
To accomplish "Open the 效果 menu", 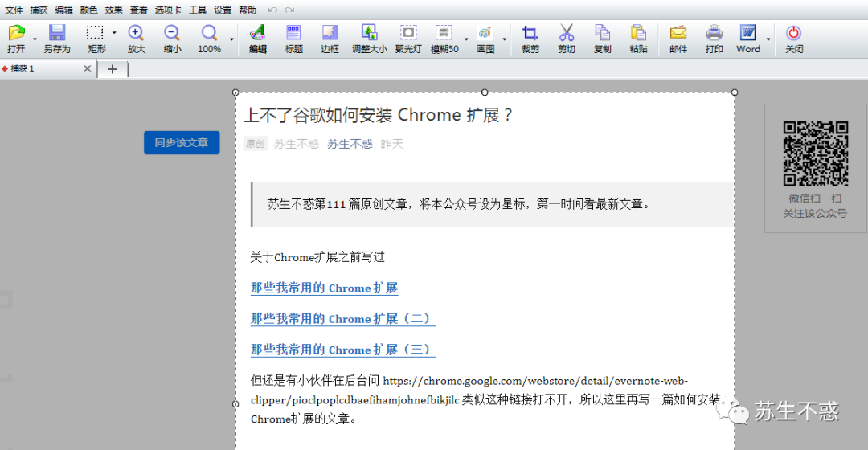I will click(x=113, y=10).
